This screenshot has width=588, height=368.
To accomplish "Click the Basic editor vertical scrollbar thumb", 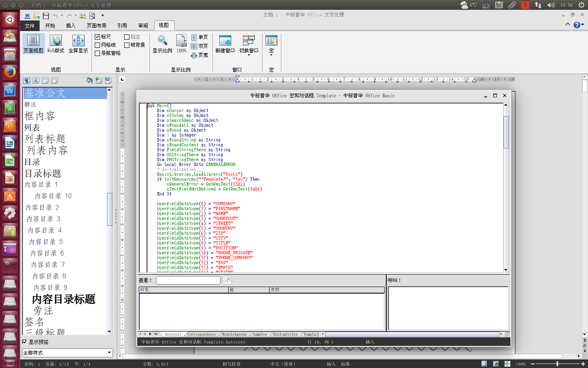I will (x=506, y=132).
